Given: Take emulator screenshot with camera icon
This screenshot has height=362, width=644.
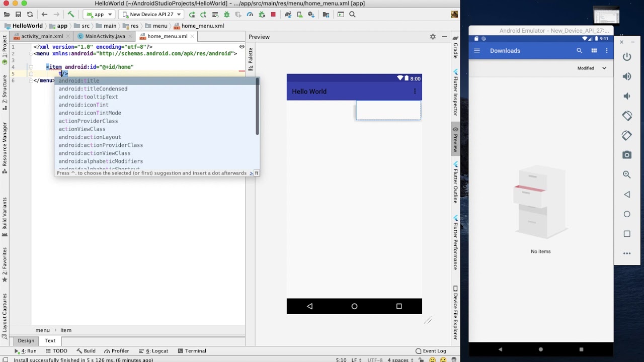Looking at the screenshot, I should (x=627, y=155).
